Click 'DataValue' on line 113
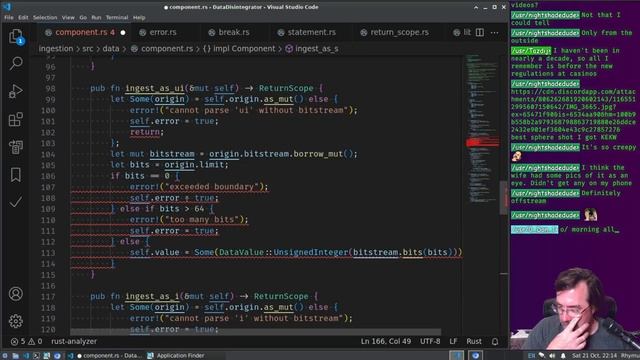 (241, 253)
